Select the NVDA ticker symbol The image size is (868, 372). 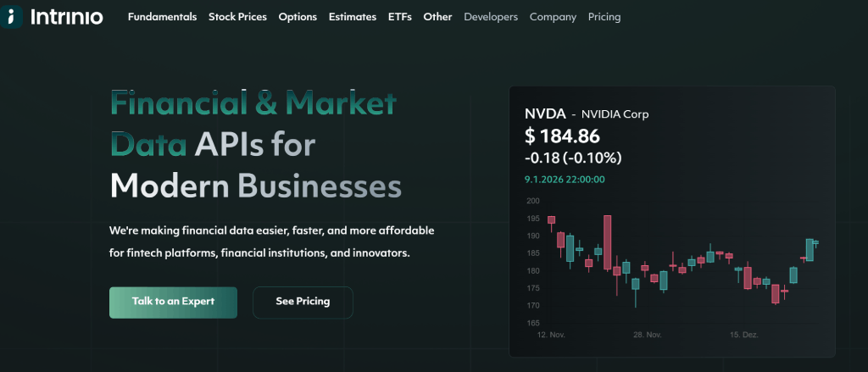click(x=544, y=114)
